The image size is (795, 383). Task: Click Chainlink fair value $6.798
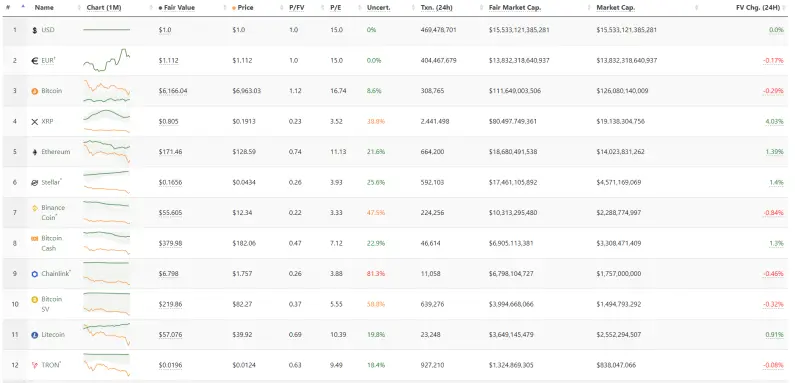click(x=168, y=274)
